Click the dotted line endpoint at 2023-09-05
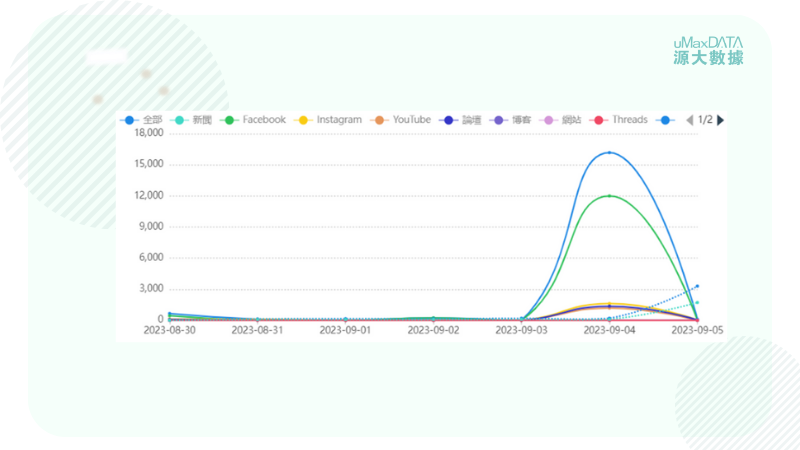Screen dimensions: 800x450 697,286
